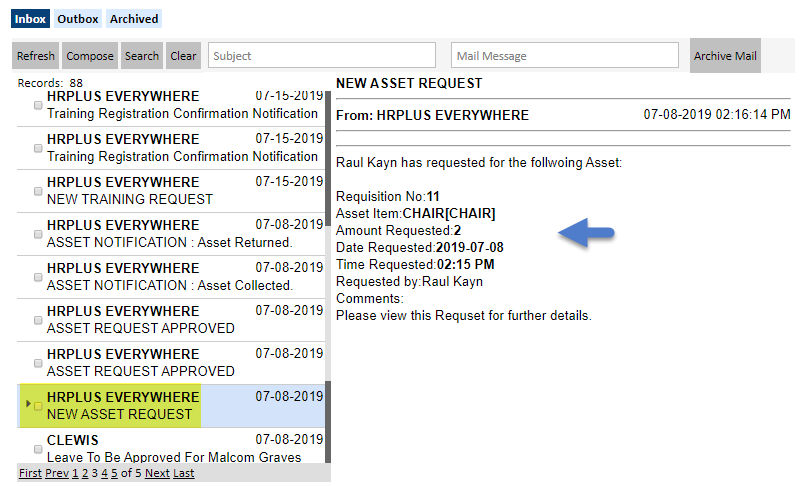Viewport: 808px width, 486px height.
Task: Tick checkbox for first ASSET REQUEST APPROVED
Action: (x=38, y=321)
